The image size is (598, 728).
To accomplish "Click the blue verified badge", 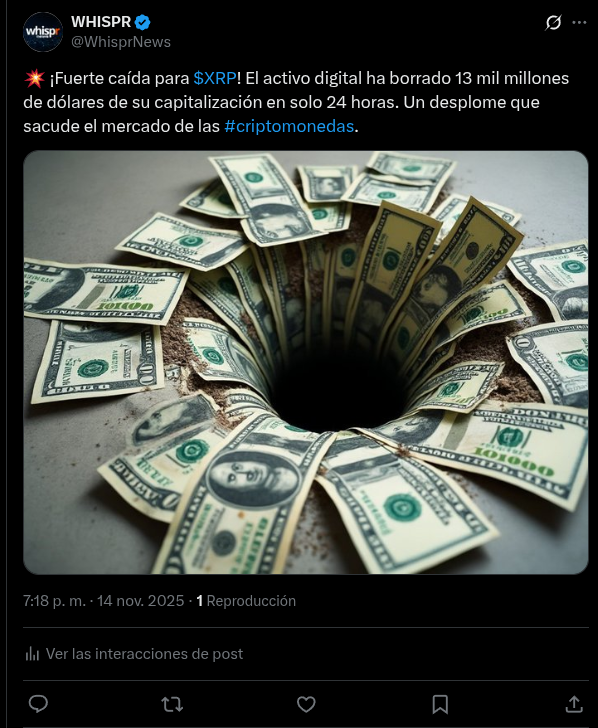I will [x=143, y=22].
